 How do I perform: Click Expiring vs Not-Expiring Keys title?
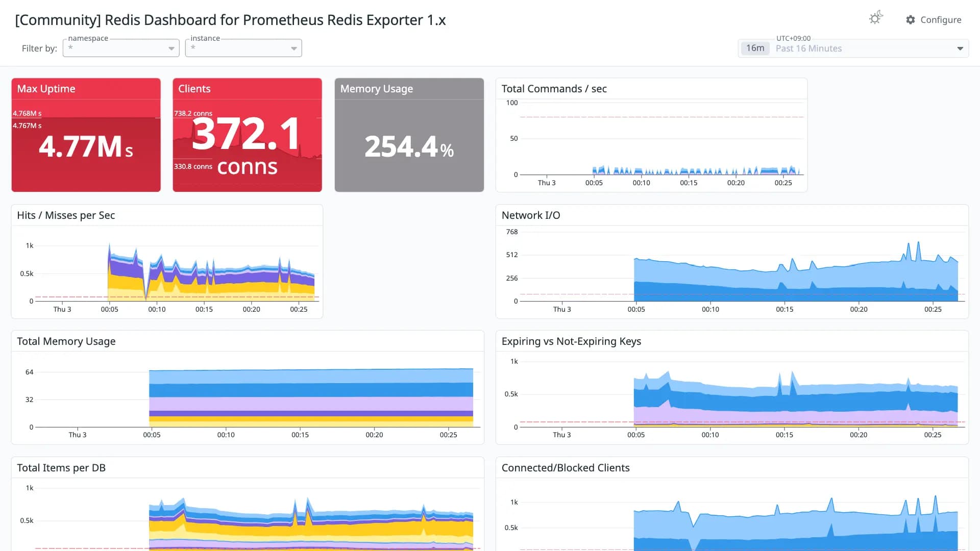click(x=571, y=341)
